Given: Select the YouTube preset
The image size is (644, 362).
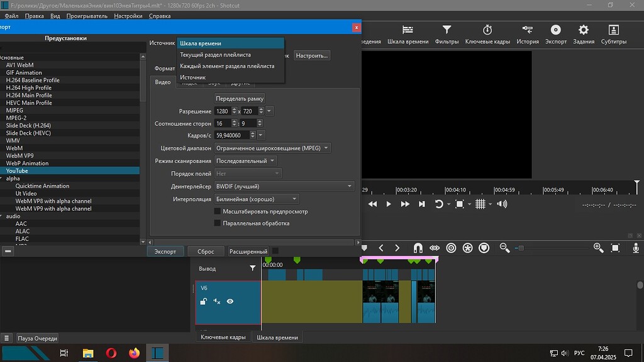Looking at the screenshot, I should tap(70, 171).
